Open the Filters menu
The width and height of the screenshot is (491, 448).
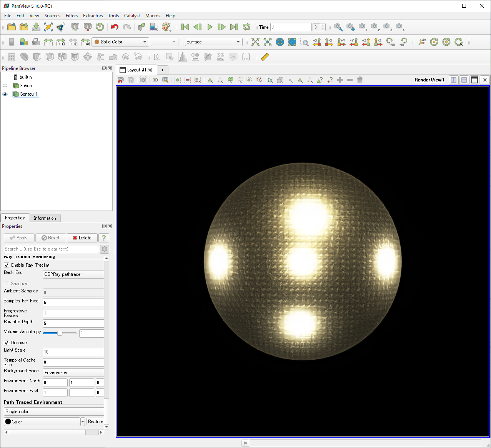click(72, 16)
